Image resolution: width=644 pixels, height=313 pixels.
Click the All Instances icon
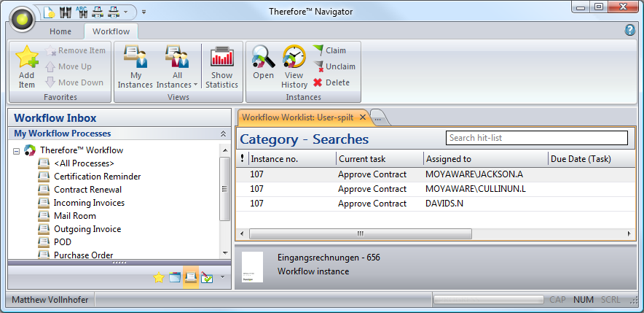tap(177, 56)
